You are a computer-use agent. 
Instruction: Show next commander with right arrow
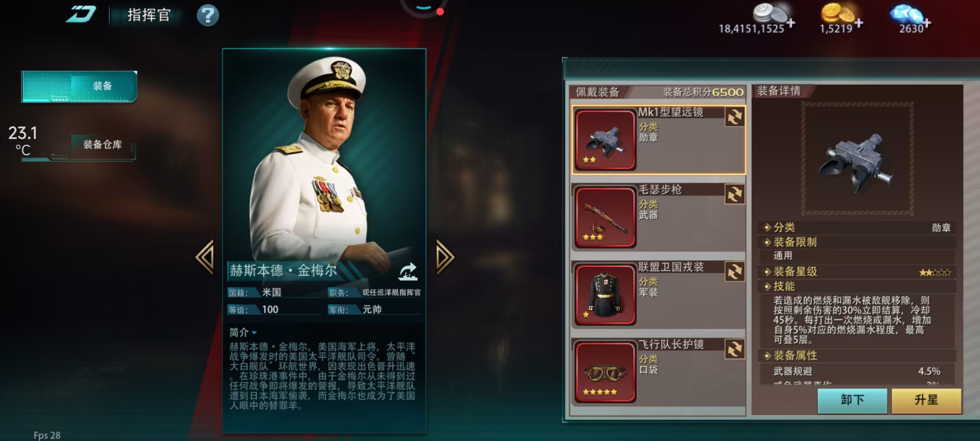click(x=445, y=257)
